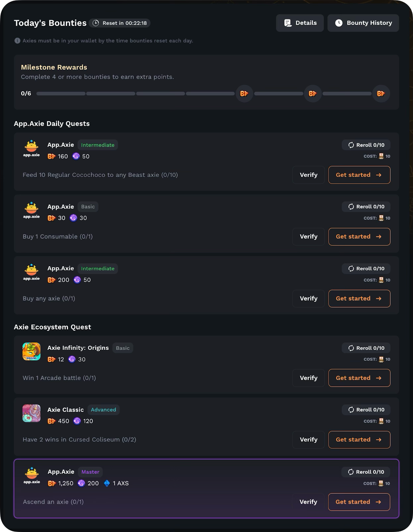Click the reroll icon on the Buy 1 Consumable quest
Image resolution: width=413 pixels, height=532 pixels.
coord(351,206)
